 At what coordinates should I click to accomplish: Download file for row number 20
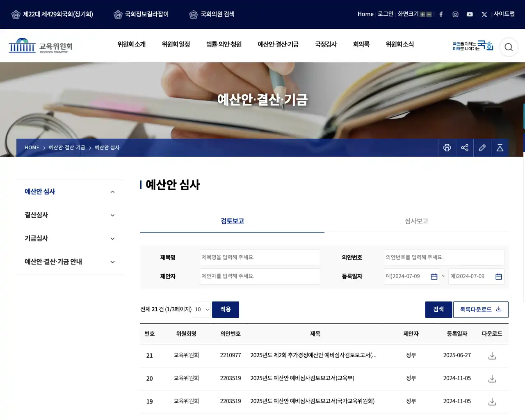click(492, 379)
